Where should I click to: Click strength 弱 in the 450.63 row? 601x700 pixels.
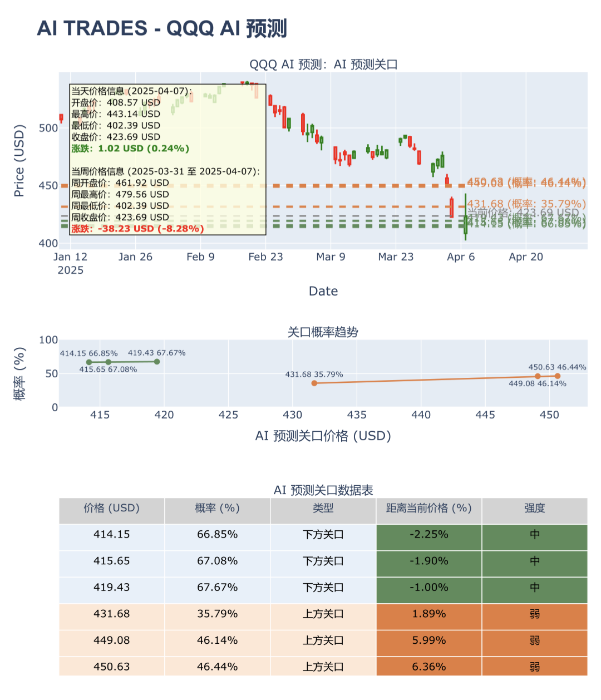[535, 667]
